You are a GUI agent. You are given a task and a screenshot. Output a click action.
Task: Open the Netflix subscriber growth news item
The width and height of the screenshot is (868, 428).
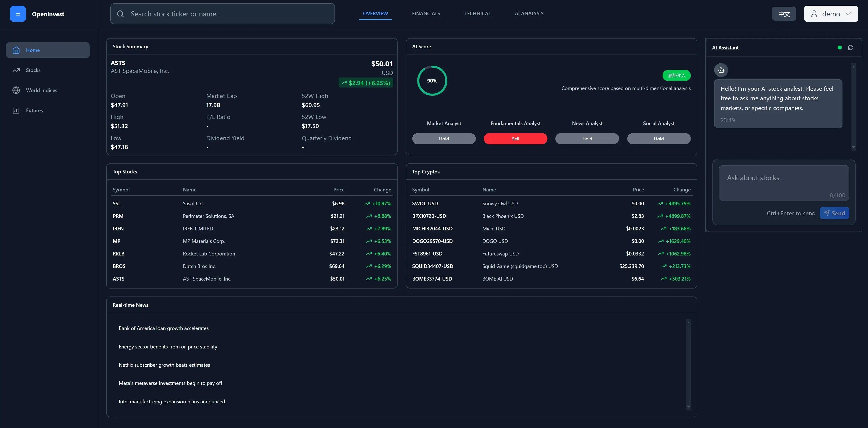(x=164, y=365)
